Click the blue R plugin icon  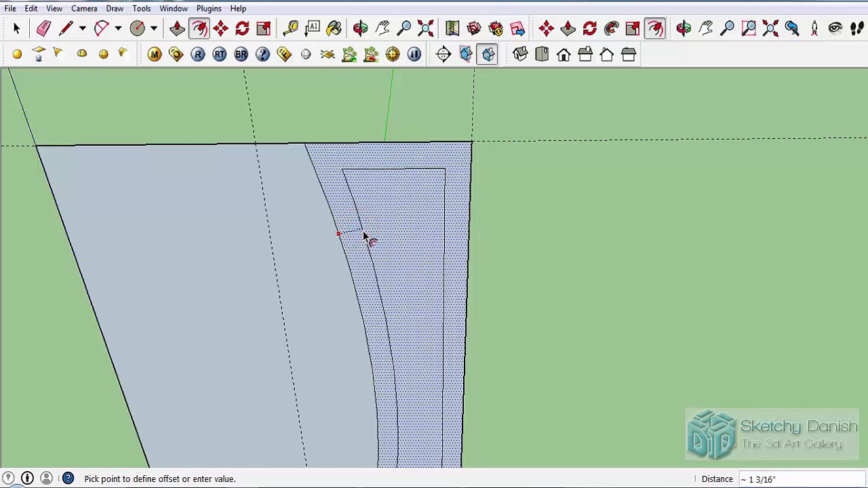point(198,54)
